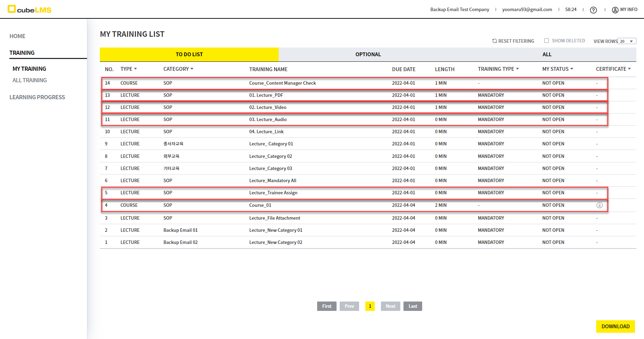This screenshot has height=339, width=644.
Task: Expand the CATEGORY column filter
Action: tap(192, 69)
